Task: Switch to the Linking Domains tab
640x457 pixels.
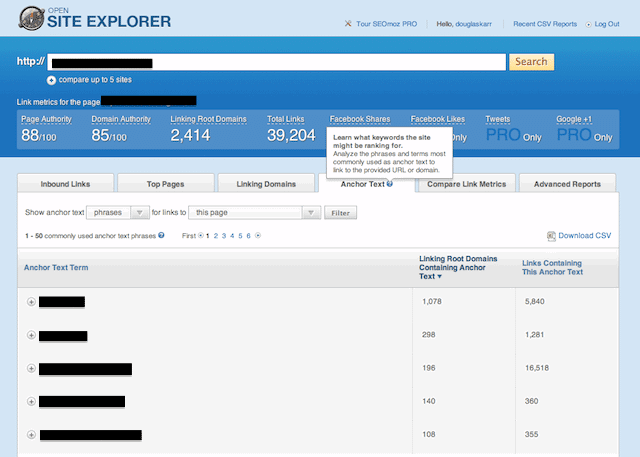Action: point(266,184)
